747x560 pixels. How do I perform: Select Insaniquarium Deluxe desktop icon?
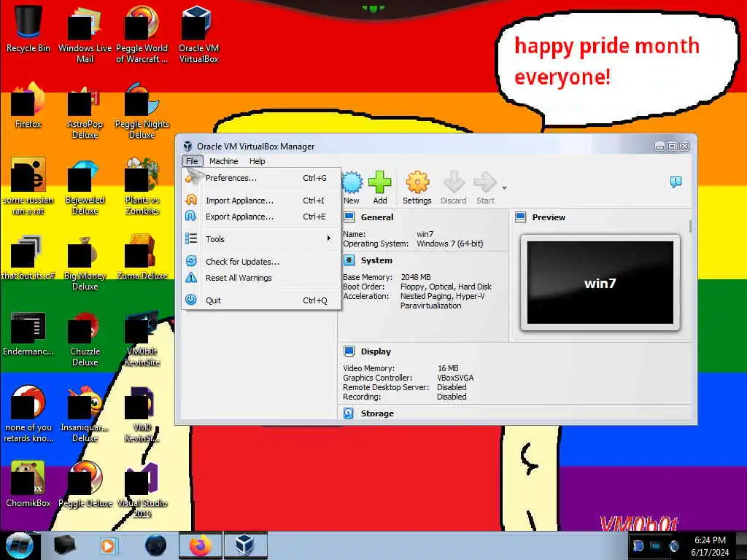(x=85, y=415)
